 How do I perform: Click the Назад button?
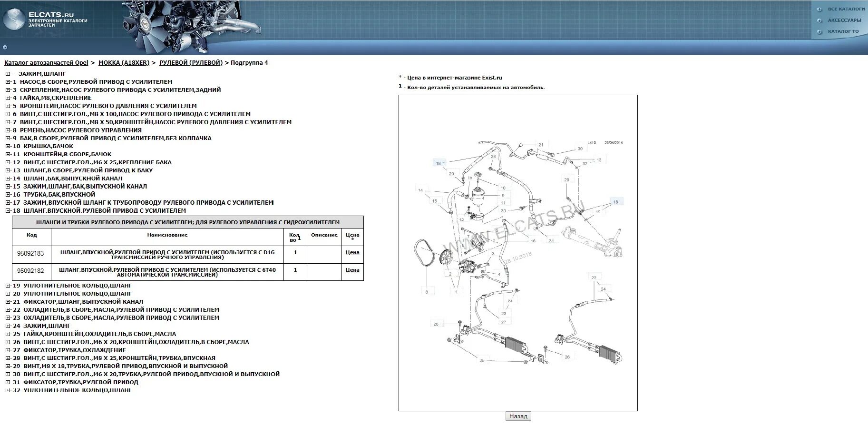click(518, 416)
